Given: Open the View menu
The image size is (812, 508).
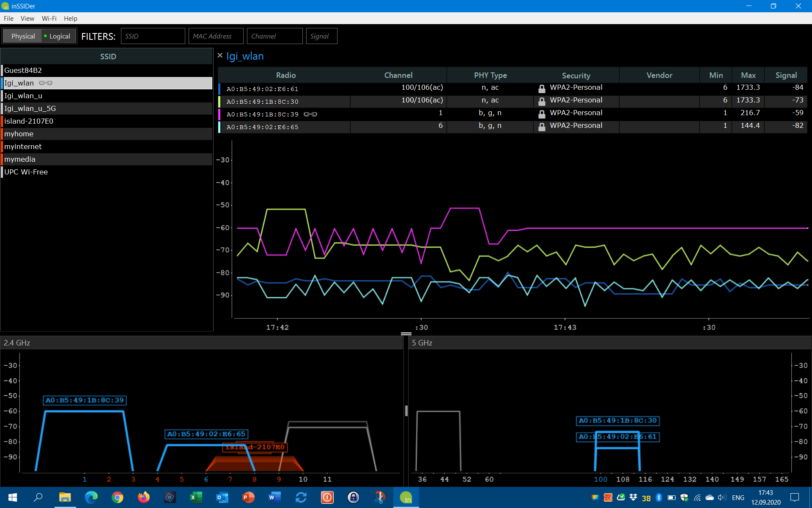Looking at the screenshot, I should pos(27,18).
